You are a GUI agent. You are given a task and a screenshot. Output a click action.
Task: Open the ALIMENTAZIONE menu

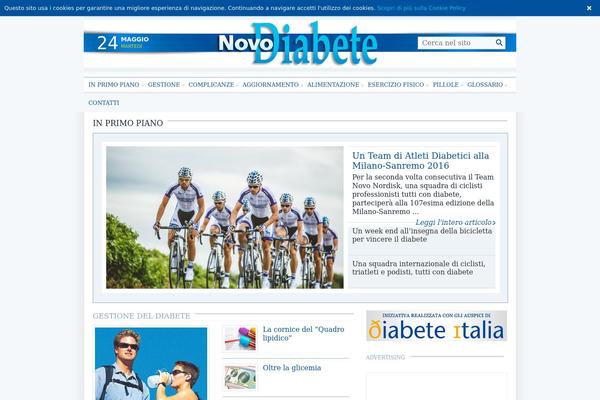coord(333,85)
